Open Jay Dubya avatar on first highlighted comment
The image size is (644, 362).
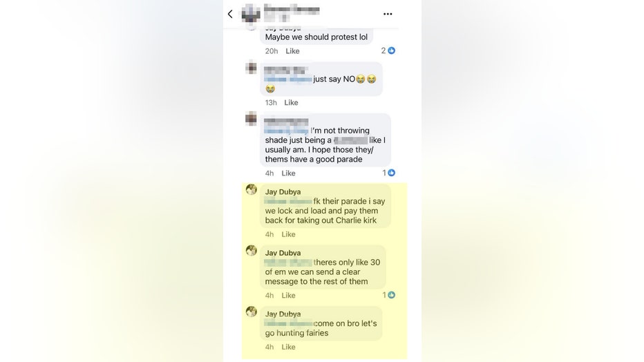tap(252, 189)
